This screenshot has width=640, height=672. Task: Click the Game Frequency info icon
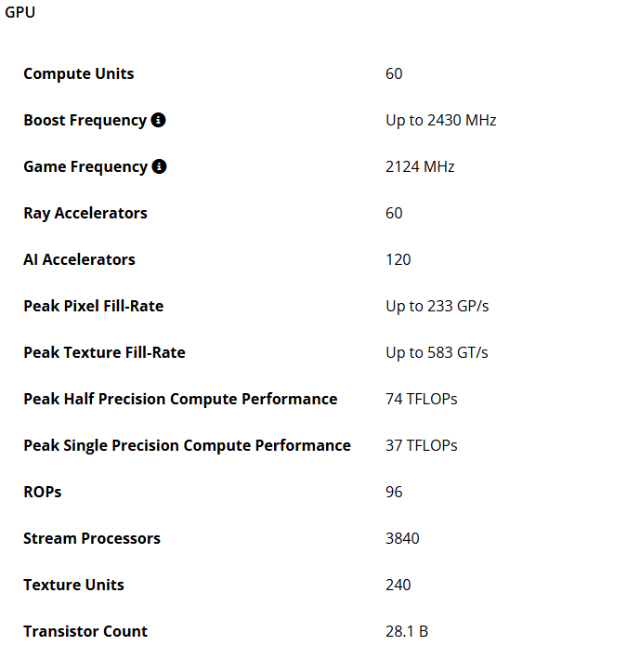159,166
